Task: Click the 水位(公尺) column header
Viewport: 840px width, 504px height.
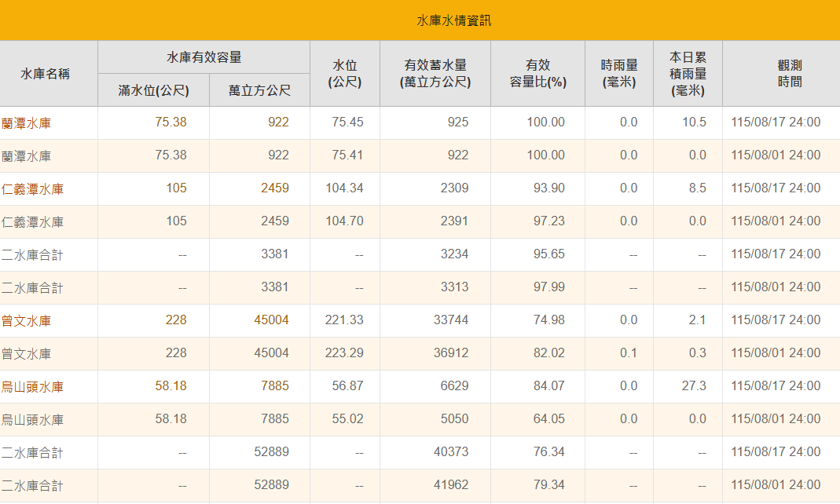Action: click(345, 74)
